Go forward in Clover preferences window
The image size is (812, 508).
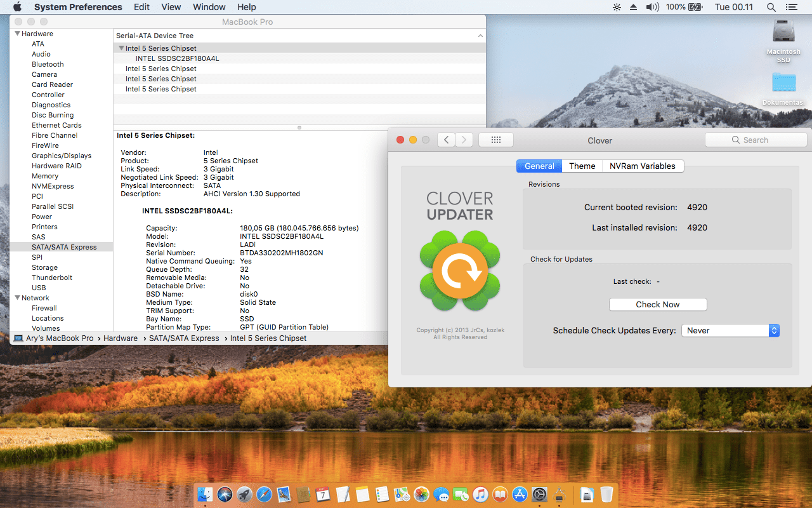click(464, 140)
